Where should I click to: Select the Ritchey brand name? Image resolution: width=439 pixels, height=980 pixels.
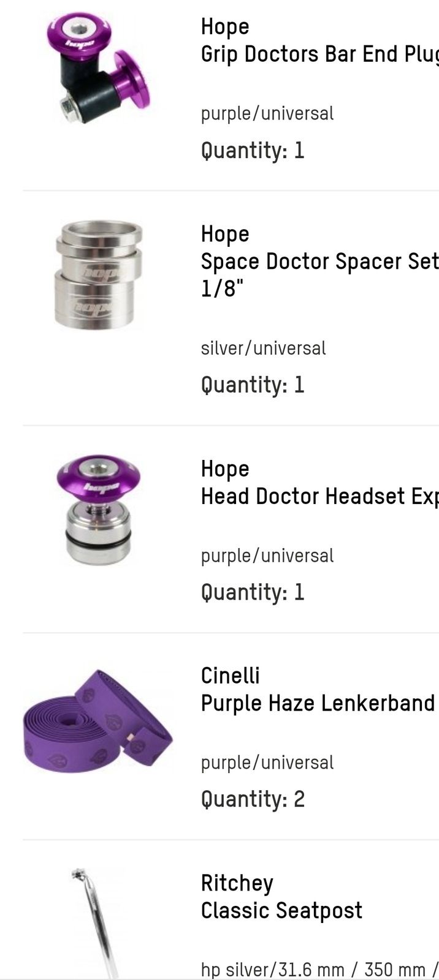(237, 883)
